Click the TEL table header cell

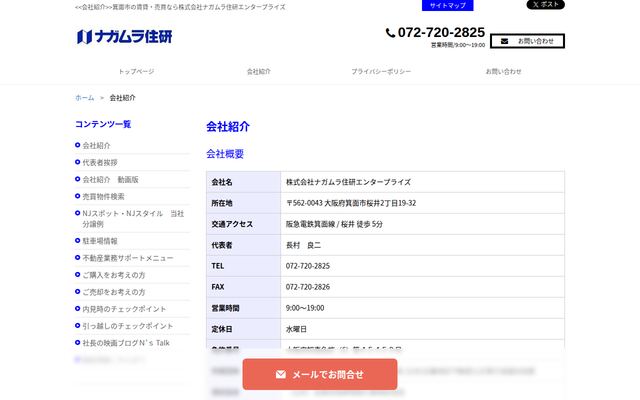click(244, 266)
